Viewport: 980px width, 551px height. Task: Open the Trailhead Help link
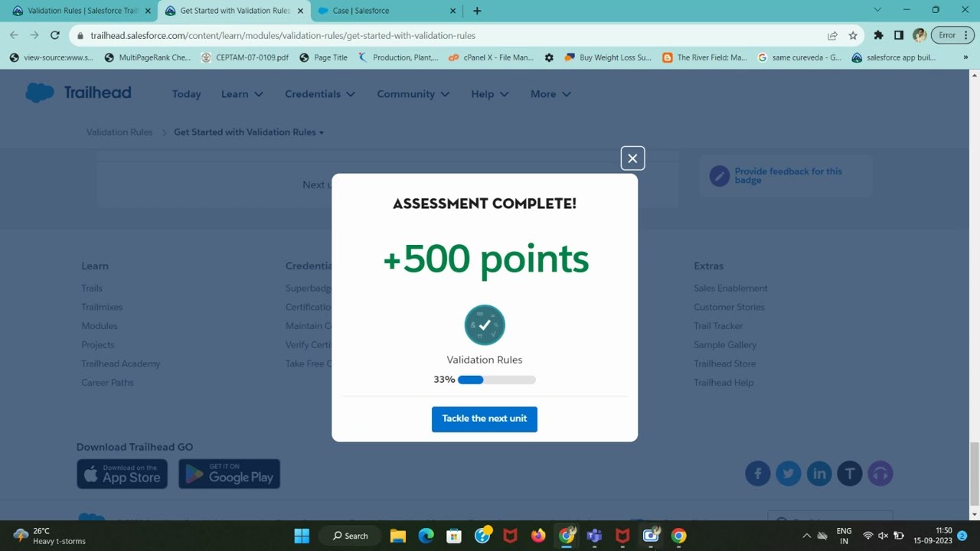[724, 383]
